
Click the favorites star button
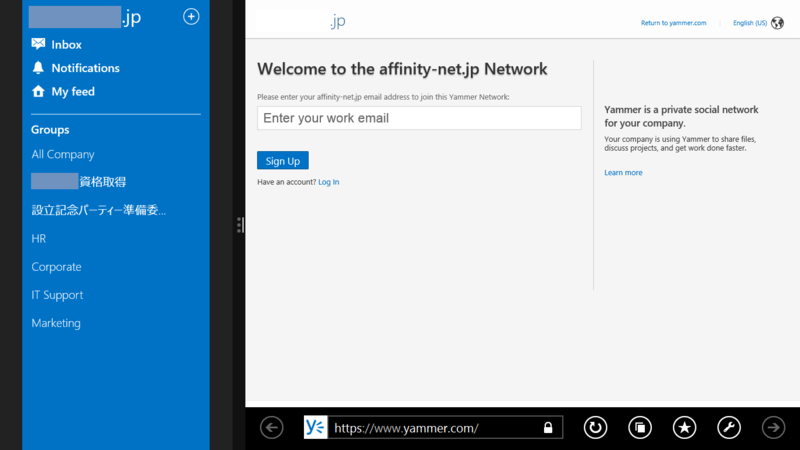(684, 428)
